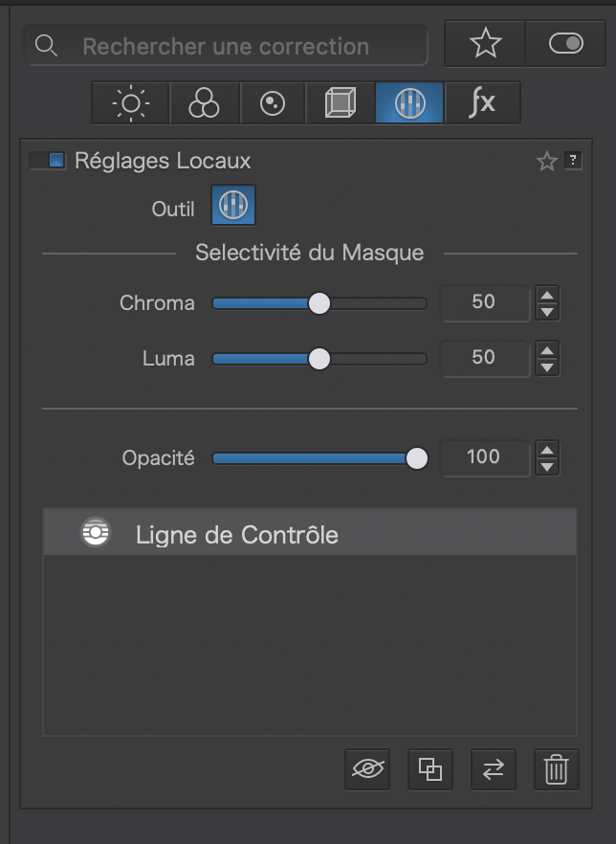Image resolution: width=616 pixels, height=844 pixels.
Task: Increase the Opacité value with up arrow
Action: [547, 450]
